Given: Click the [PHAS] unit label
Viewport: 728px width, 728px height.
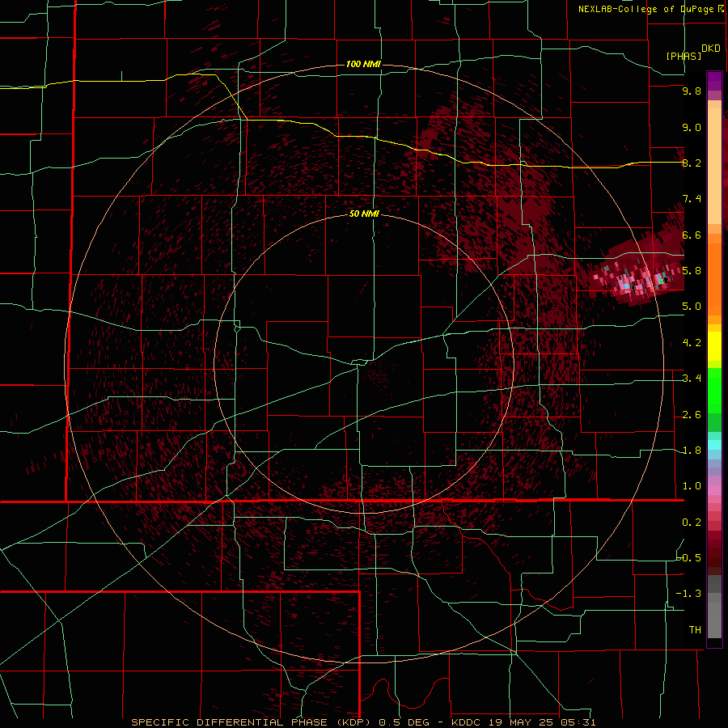Looking at the screenshot, I should coord(684,56).
